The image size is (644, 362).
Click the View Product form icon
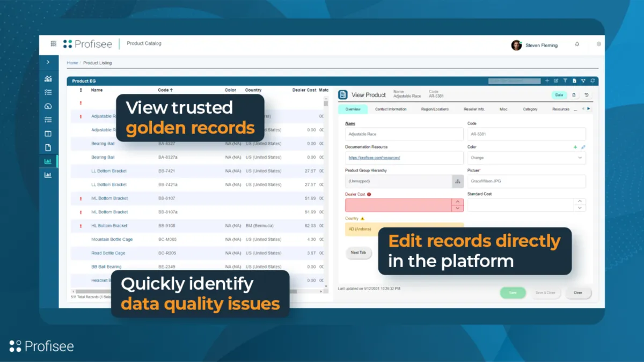[x=342, y=95]
